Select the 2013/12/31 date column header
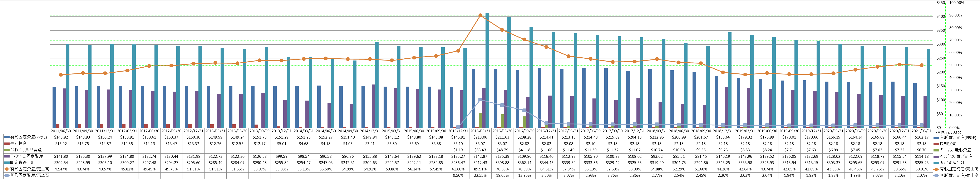Viewport: 980px width, 179px height. point(281,131)
